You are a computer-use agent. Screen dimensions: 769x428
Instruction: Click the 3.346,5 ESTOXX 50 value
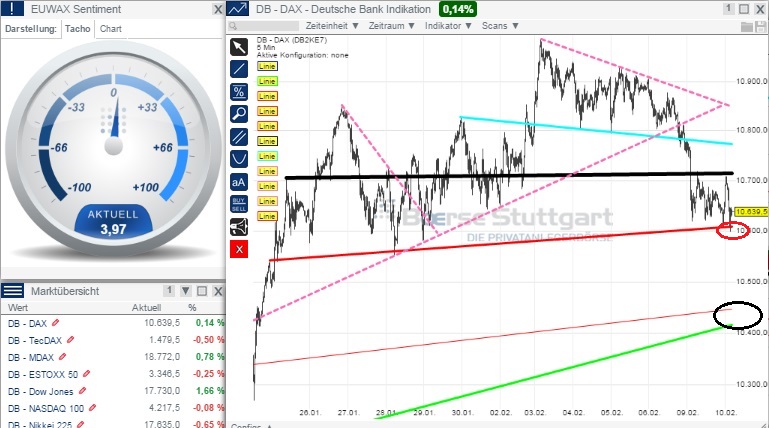(164, 374)
